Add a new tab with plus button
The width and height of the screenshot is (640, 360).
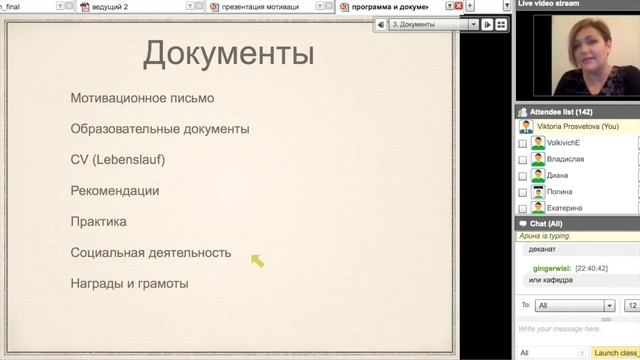pyautogui.click(x=470, y=6)
